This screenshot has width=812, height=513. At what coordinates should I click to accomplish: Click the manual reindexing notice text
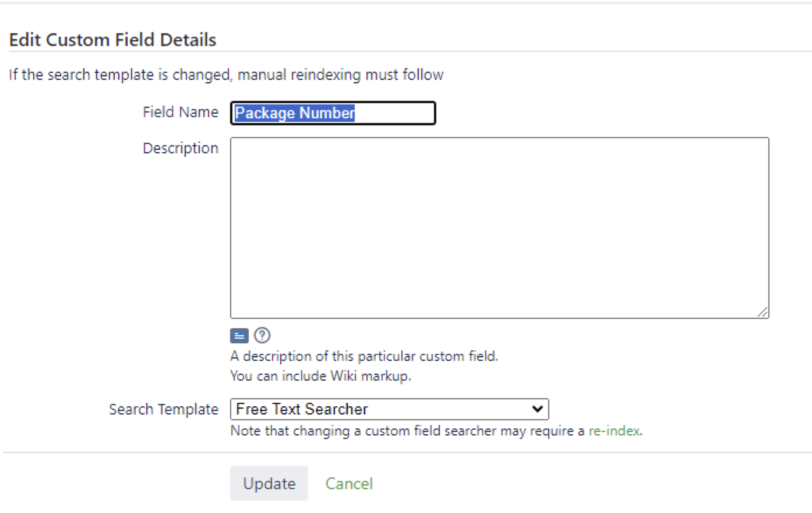point(226,75)
